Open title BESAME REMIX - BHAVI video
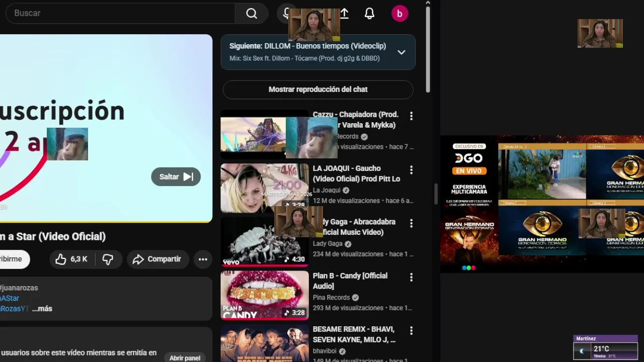Screen dimensions: 644x362 [x=354, y=334]
